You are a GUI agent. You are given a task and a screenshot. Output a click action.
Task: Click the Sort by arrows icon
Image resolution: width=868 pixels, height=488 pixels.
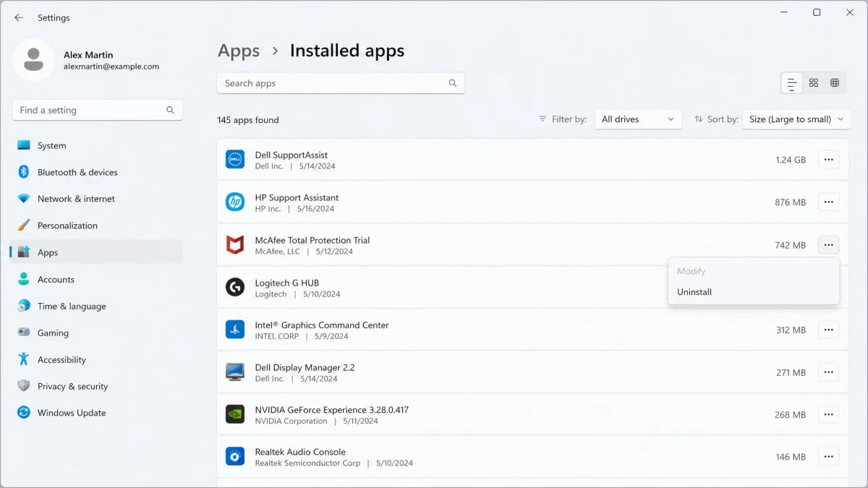click(x=699, y=119)
